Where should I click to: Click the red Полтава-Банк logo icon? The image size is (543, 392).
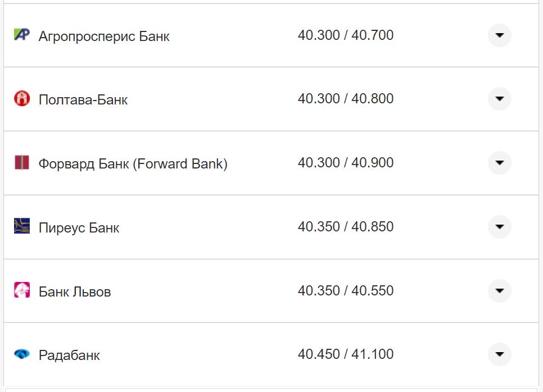click(21, 99)
